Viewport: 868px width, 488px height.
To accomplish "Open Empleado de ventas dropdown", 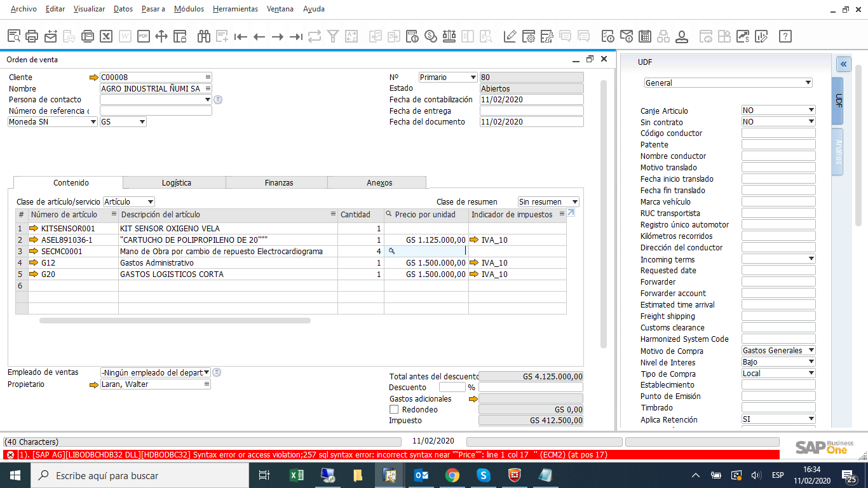I will click(208, 373).
